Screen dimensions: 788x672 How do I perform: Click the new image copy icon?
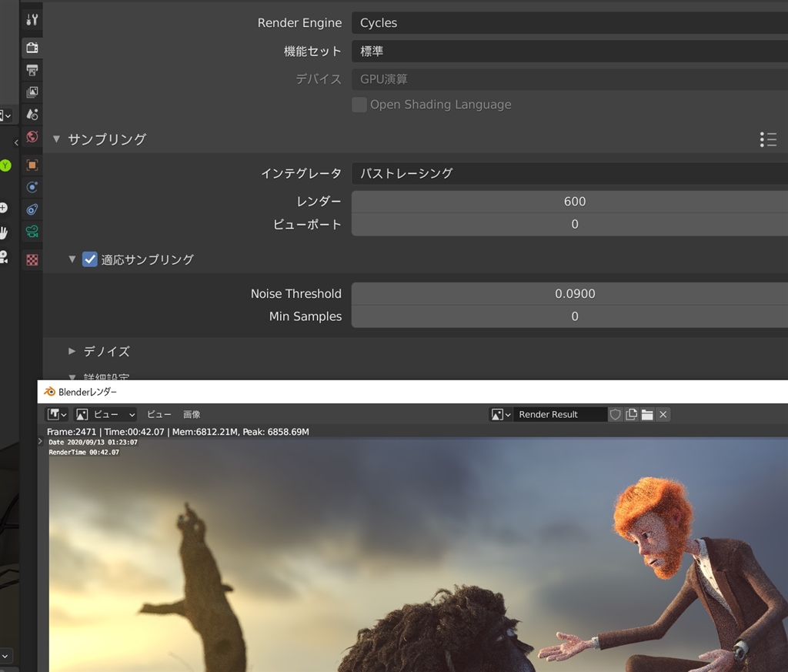pyautogui.click(x=631, y=414)
